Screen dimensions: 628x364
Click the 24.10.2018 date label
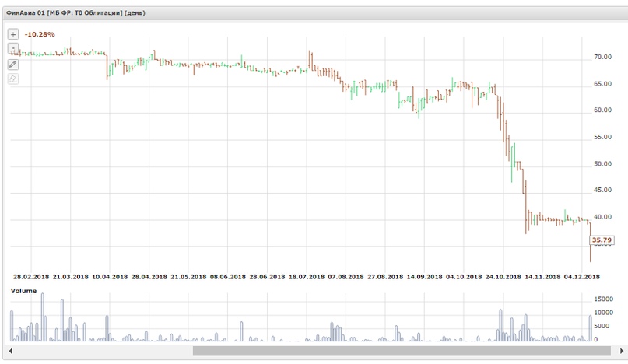click(x=502, y=276)
